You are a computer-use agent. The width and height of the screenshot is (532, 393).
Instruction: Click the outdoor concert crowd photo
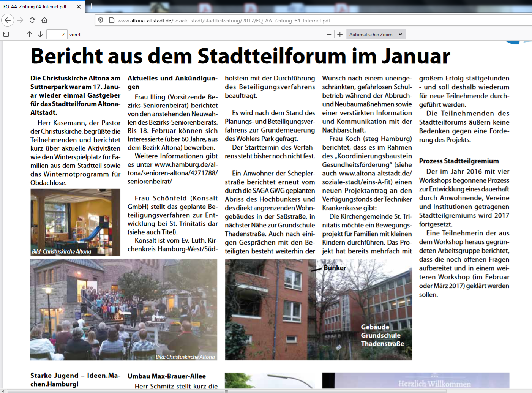(x=124, y=309)
